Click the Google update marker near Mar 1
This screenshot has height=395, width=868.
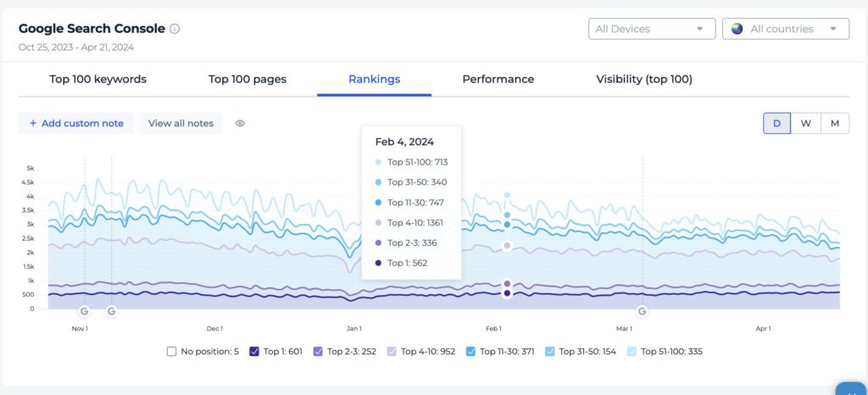[x=643, y=311]
